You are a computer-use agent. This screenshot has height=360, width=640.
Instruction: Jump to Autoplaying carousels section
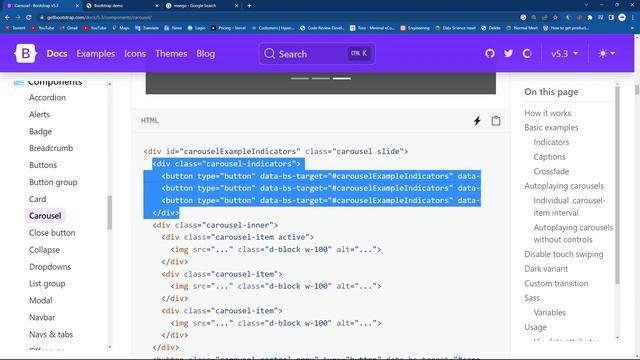(564, 186)
